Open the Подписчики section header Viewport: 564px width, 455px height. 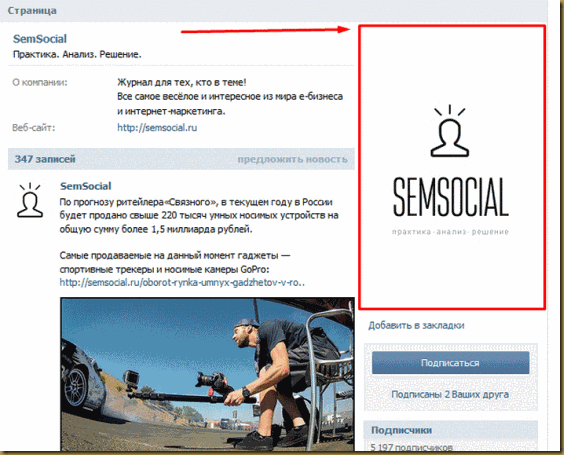(401, 430)
